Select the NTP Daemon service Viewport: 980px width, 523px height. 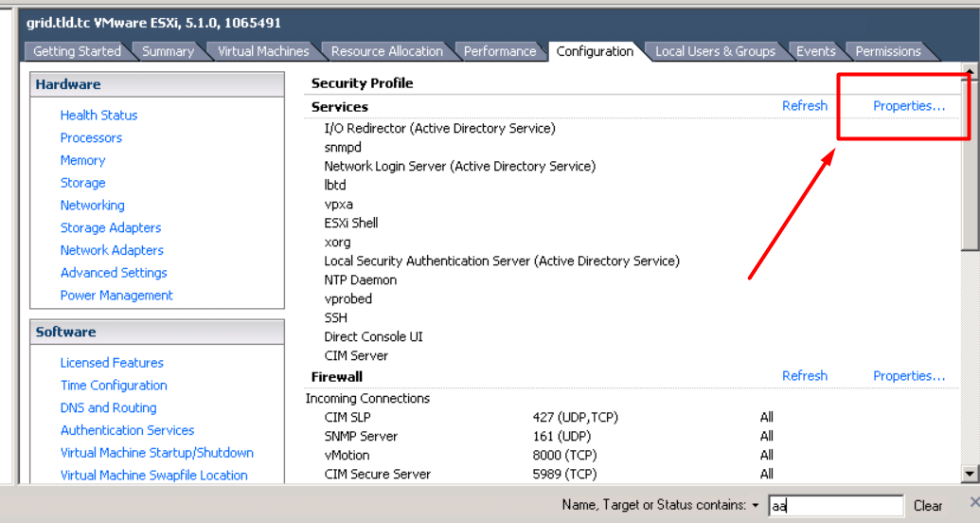click(x=360, y=280)
